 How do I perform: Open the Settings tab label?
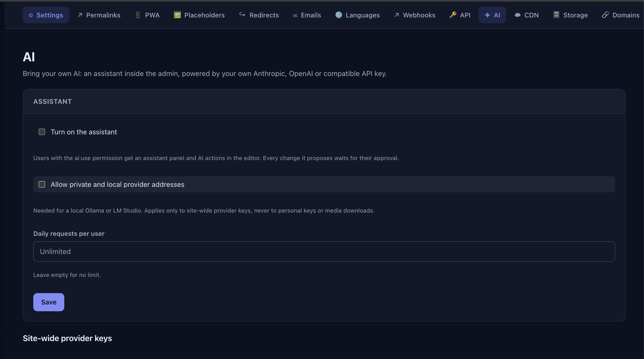[50, 15]
